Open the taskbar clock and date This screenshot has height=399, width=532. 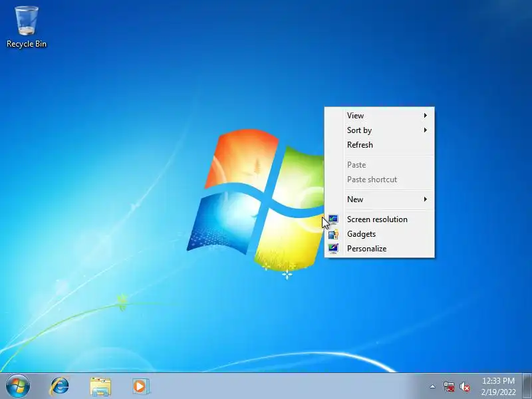coord(498,386)
